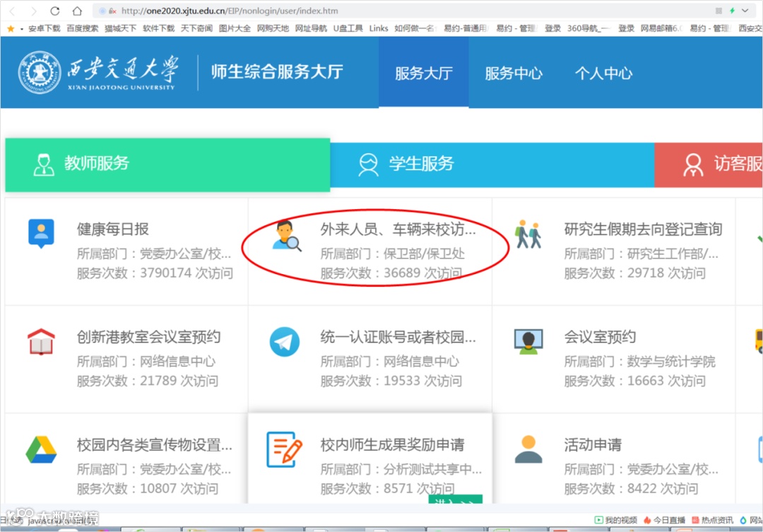This screenshot has height=532, width=763.
Task: Click 所属部门：数学与统计学院 text
Action: point(639,362)
